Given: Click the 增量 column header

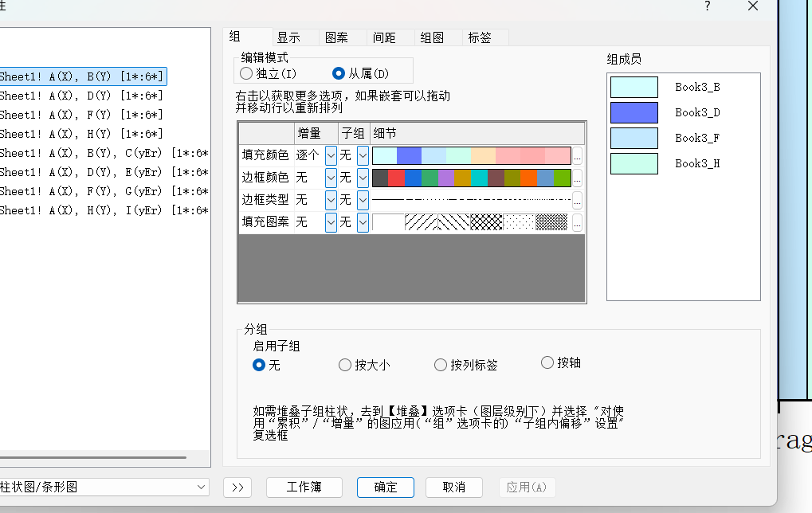Looking at the screenshot, I should [x=316, y=134].
